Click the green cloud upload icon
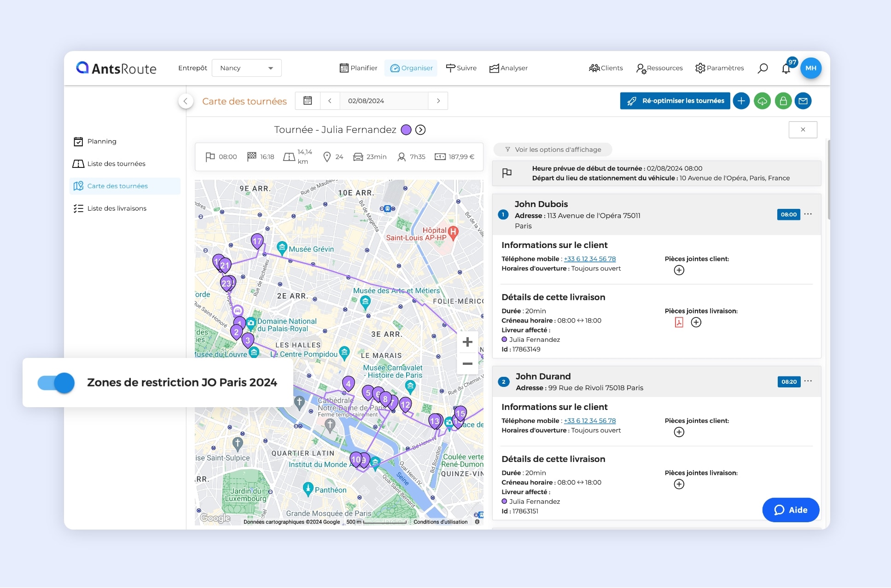891x588 pixels. (762, 101)
